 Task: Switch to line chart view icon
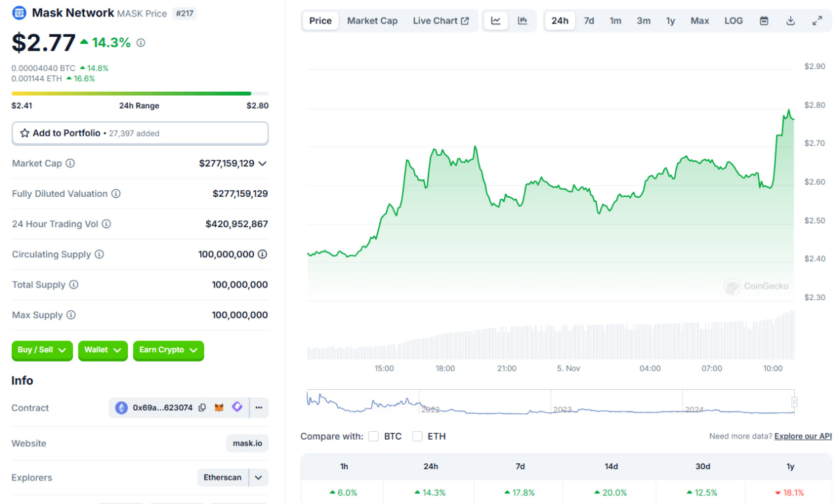496,20
